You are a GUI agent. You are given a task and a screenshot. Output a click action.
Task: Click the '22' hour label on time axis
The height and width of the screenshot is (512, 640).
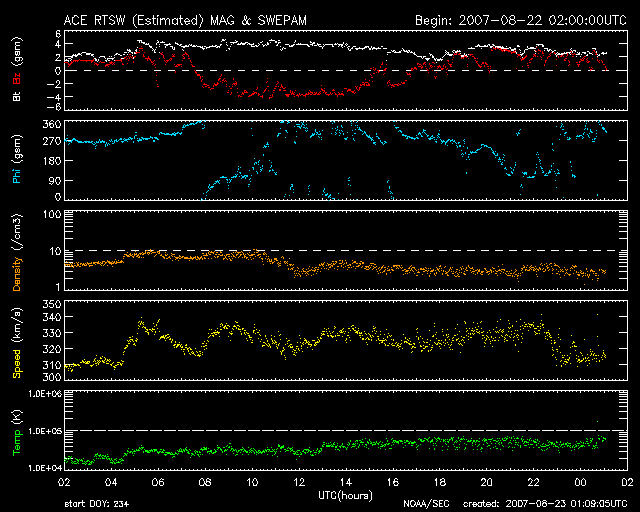coord(533,483)
